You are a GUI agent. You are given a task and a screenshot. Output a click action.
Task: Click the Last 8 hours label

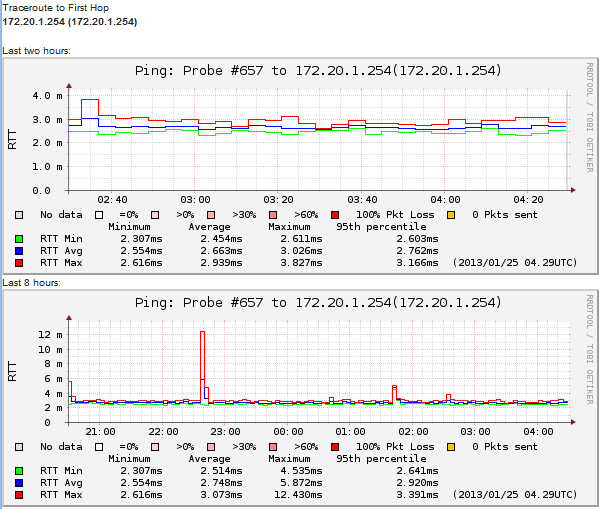pyautogui.click(x=31, y=284)
